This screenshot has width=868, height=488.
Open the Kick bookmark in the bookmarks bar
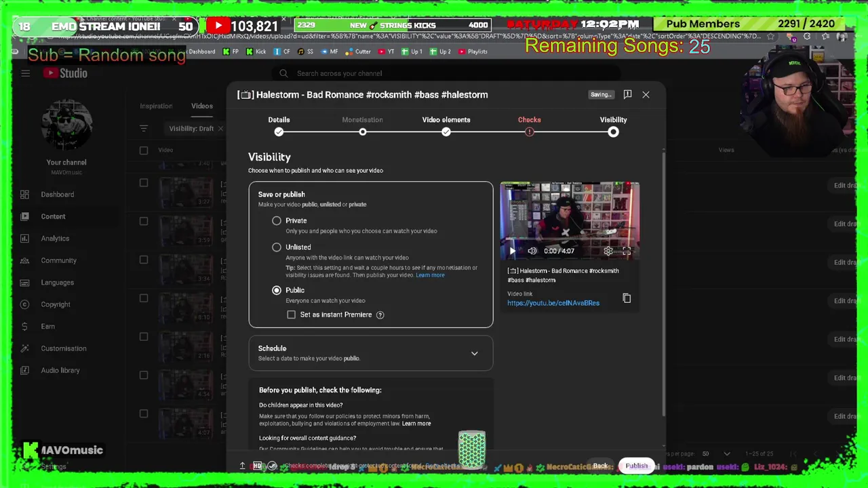pyautogui.click(x=256, y=52)
